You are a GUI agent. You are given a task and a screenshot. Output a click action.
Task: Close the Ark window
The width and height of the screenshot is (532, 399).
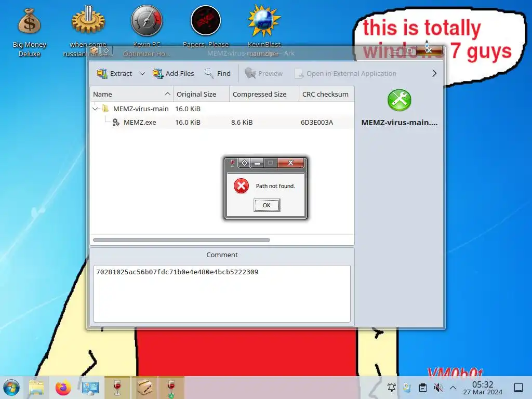click(x=429, y=50)
